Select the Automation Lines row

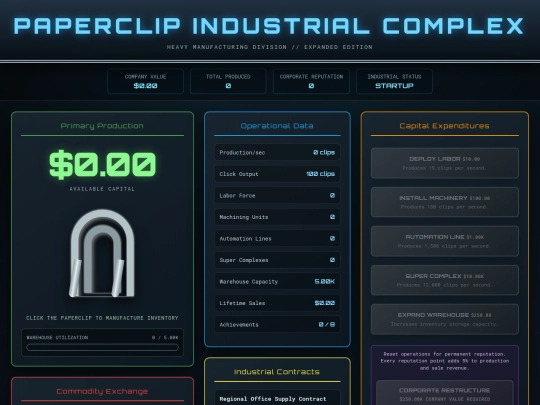click(x=277, y=238)
